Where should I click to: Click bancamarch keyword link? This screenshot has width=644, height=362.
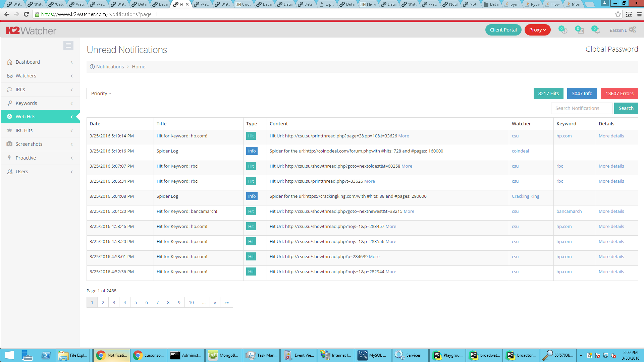(569, 211)
